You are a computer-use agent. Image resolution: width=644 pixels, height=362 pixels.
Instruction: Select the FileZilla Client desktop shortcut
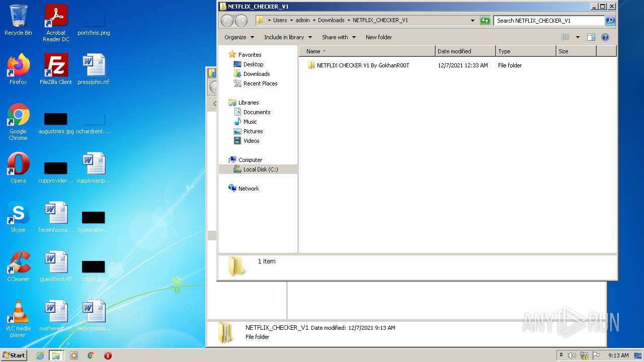[x=56, y=69]
